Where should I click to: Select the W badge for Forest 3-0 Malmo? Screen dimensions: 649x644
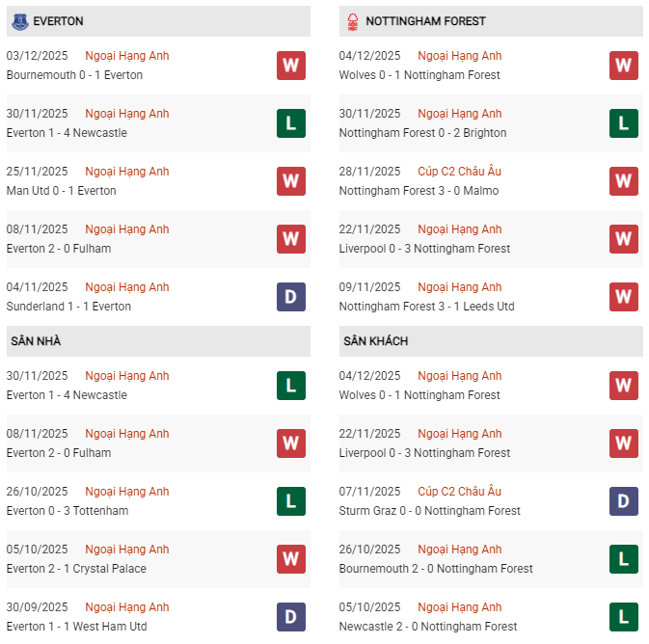tap(624, 181)
